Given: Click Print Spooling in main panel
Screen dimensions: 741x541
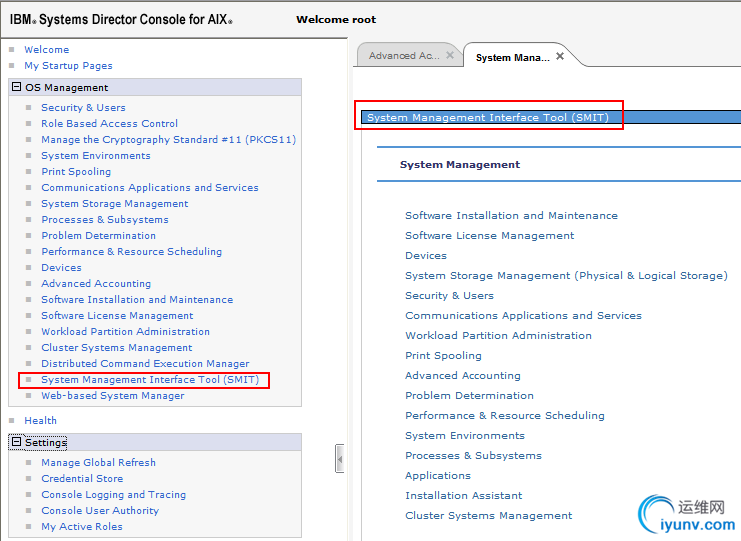Looking at the screenshot, I should coord(443,356).
